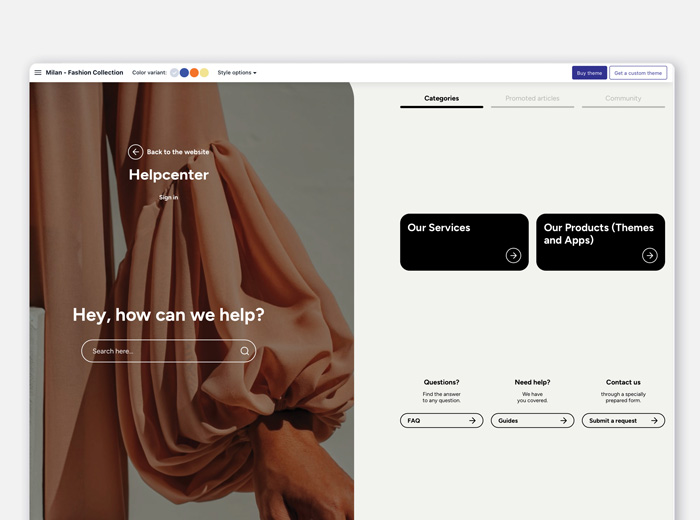Image resolution: width=700 pixels, height=520 pixels.
Task: Open the Our Services category card
Action: coord(464,242)
